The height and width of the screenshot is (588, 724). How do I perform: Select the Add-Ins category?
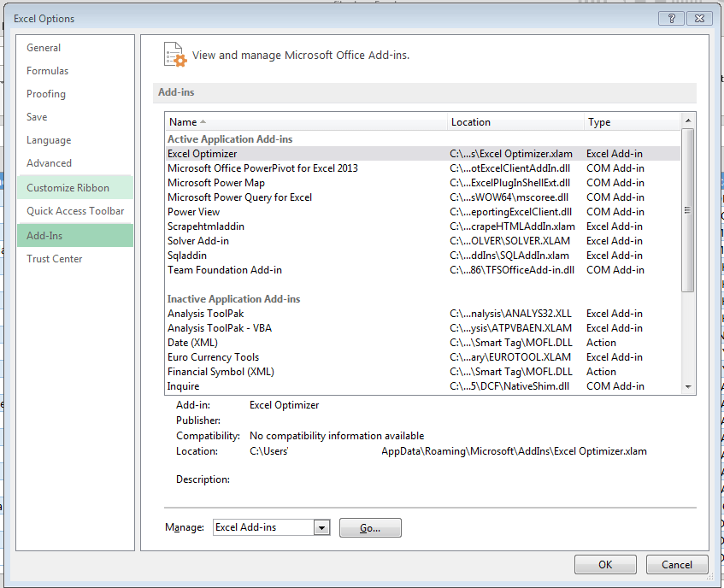click(x=75, y=235)
